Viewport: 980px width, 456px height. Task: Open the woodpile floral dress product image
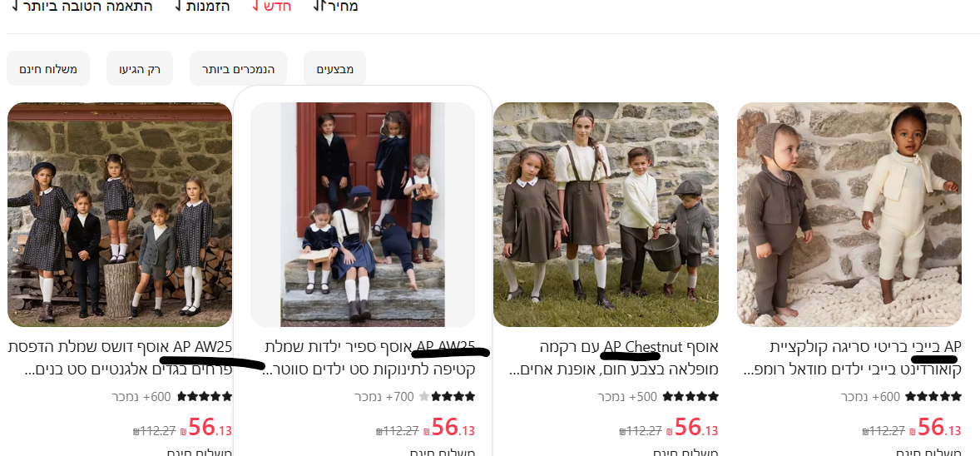[120, 215]
